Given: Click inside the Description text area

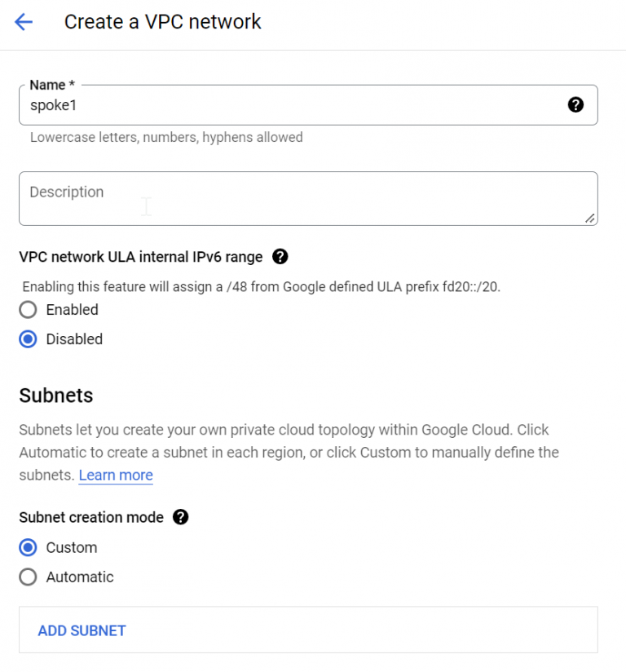Looking at the screenshot, I should [245, 198].
